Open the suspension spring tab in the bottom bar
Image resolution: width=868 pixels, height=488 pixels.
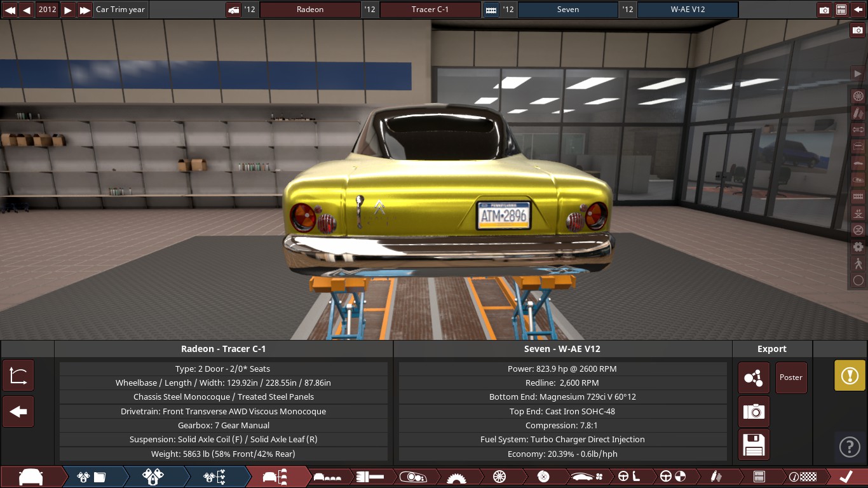click(x=715, y=477)
